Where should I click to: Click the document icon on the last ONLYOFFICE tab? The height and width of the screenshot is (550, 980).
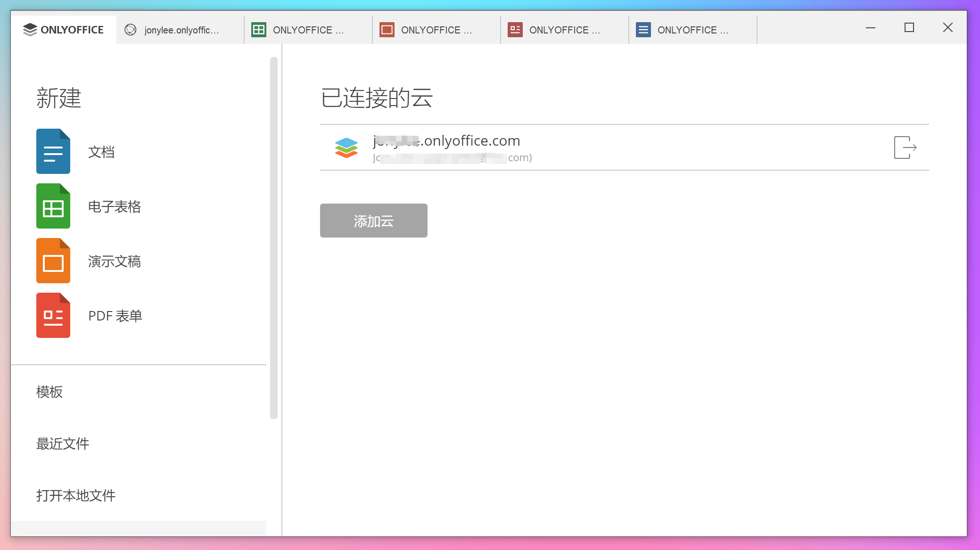(643, 29)
